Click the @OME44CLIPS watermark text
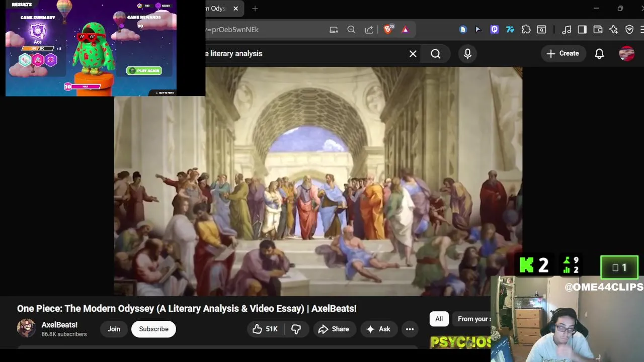This screenshot has height=362, width=644. point(604,287)
